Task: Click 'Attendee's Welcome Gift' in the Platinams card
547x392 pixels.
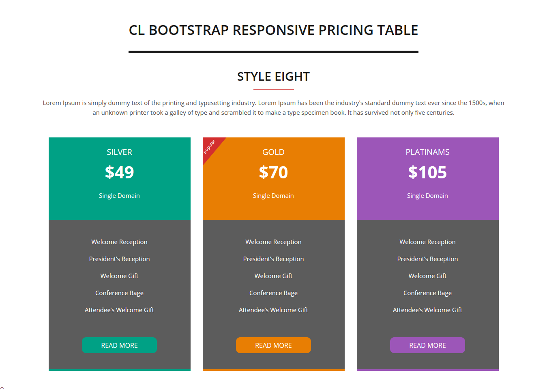Action: [x=427, y=310]
